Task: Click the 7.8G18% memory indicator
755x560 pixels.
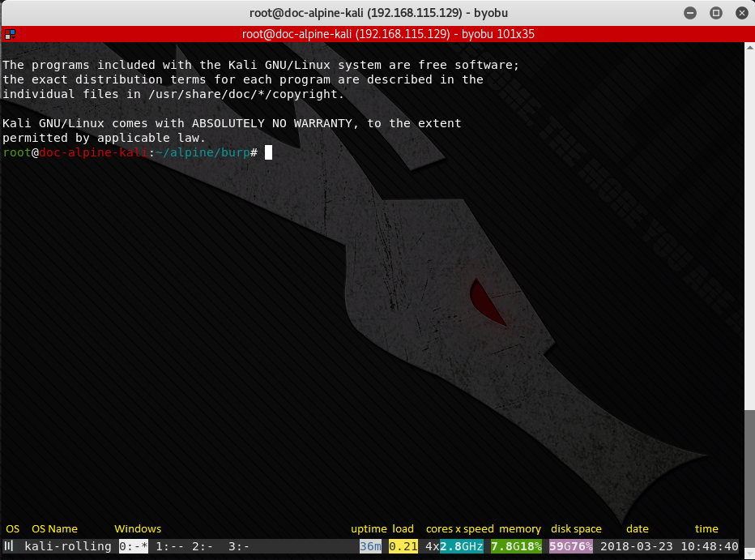Action: point(516,546)
